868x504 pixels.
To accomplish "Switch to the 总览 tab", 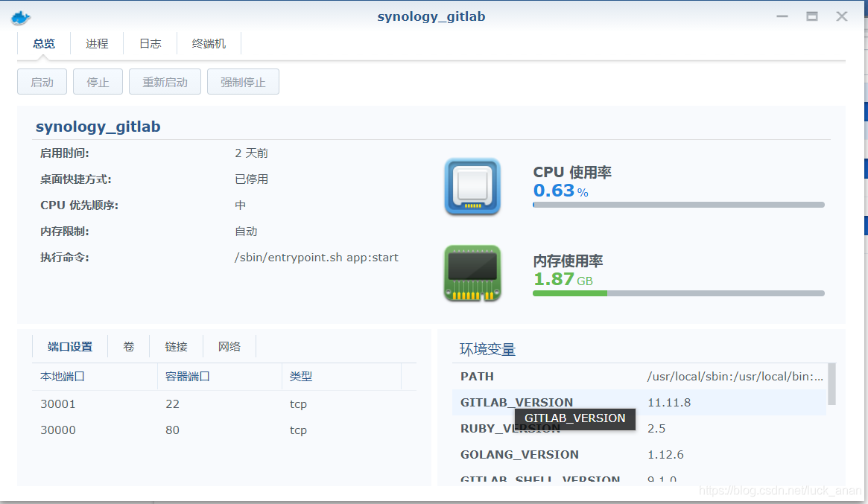I will [44, 44].
